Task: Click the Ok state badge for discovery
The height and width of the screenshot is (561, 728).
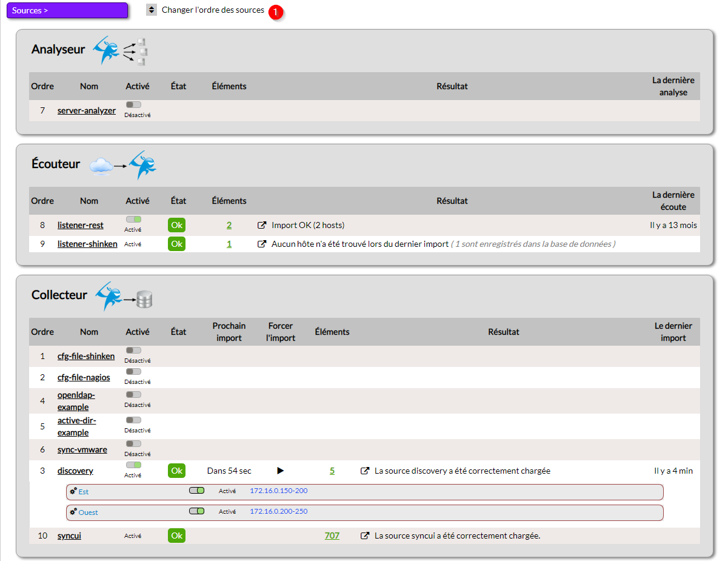Action: (x=176, y=471)
